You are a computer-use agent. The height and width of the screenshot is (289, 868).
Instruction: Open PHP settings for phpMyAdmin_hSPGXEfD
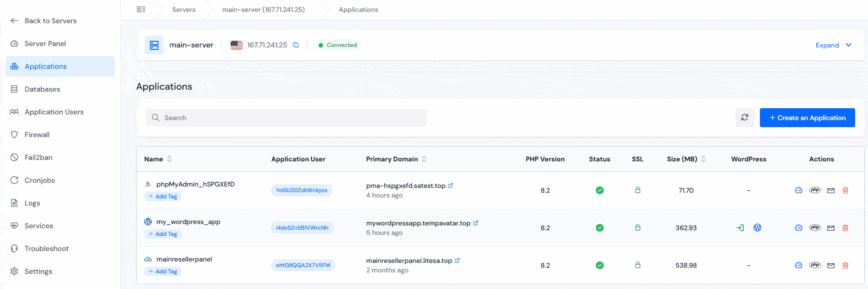(x=815, y=190)
